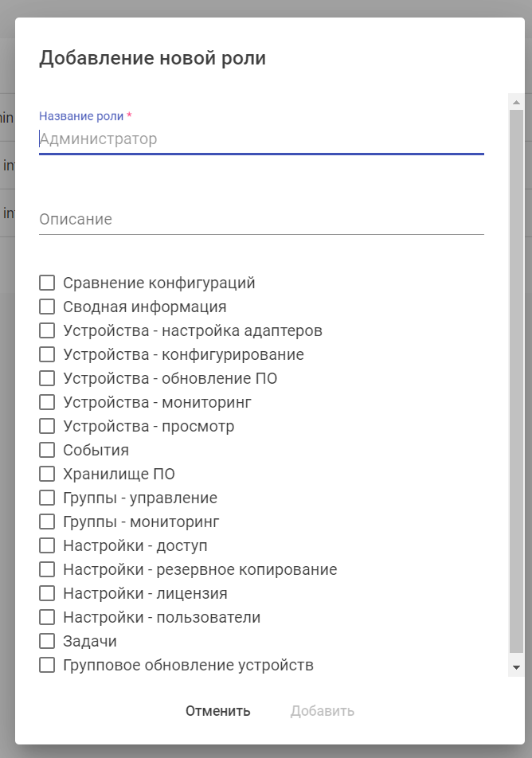Screen dimensions: 532x758
Task: Enable Групповое обновление устройств checkbox
Action: click(x=48, y=665)
